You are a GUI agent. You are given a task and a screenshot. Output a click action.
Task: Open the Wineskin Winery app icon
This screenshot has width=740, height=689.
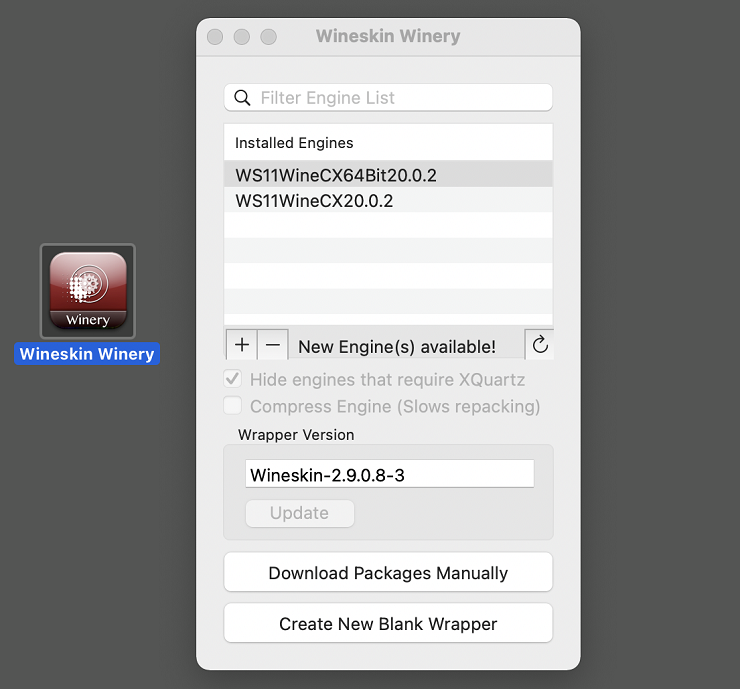(88, 291)
